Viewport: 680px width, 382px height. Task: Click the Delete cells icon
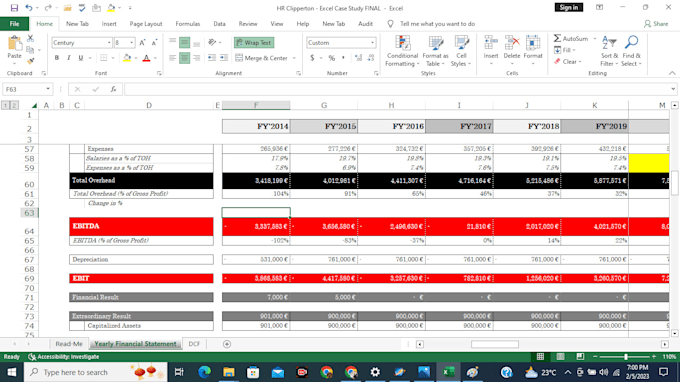512,43
